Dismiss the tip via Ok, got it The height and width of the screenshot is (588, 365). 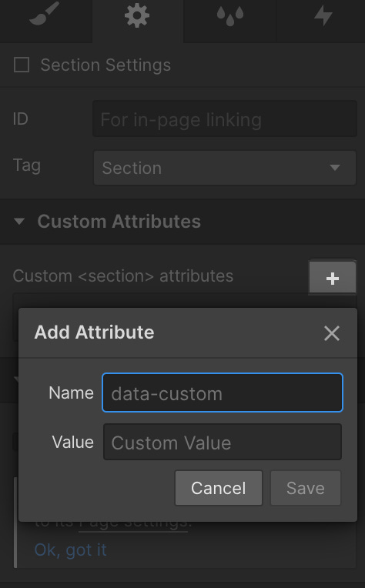[71, 550]
